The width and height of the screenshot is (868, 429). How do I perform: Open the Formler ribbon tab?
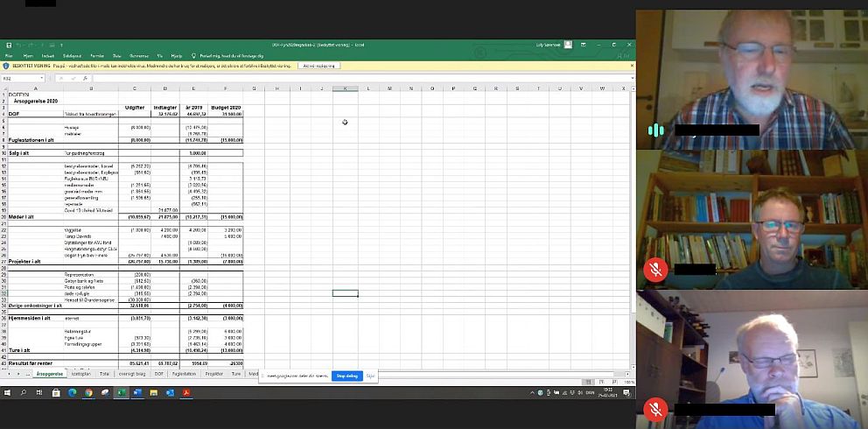pos(97,56)
